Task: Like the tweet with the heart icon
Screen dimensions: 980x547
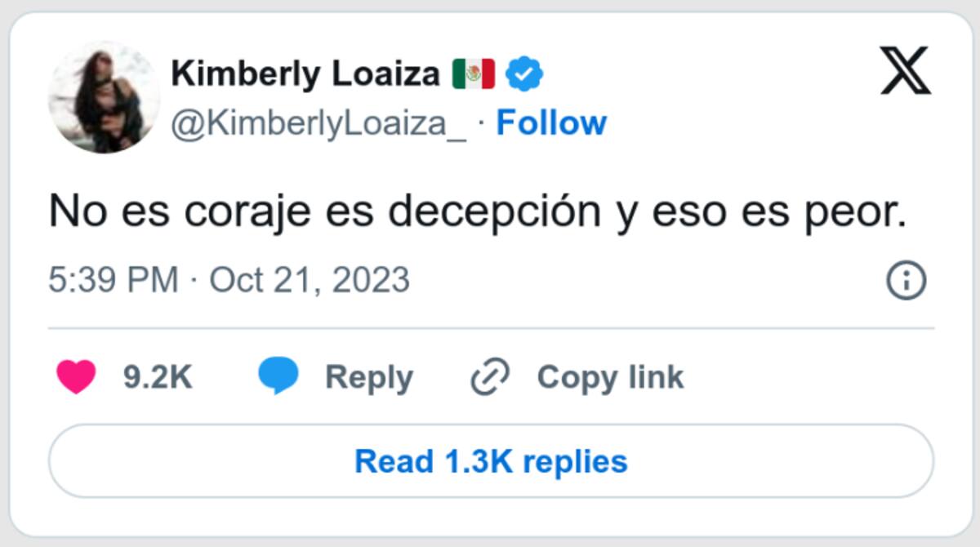Action: (76, 377)
